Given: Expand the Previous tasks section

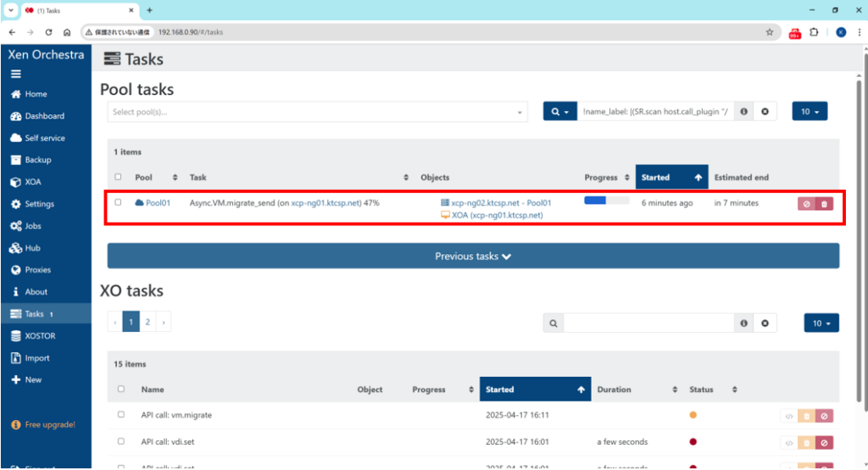Looking at the screenshot, I should [x=473, y=256].
